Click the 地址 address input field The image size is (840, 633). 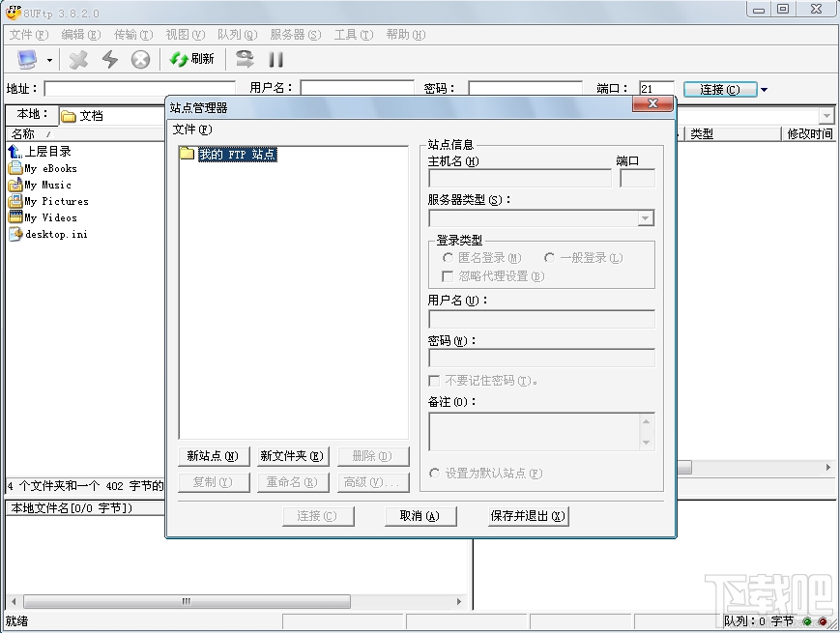point(139,88)
